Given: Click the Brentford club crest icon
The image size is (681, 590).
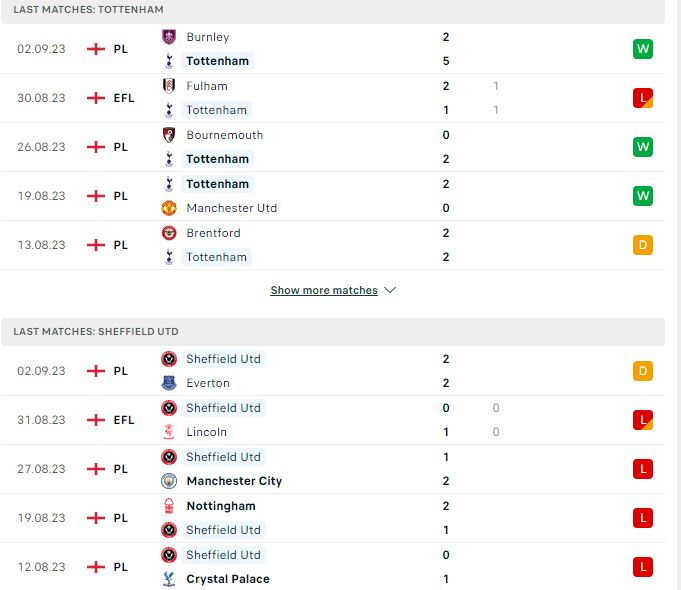Looking at the screenshot, I should pos(169,233).
